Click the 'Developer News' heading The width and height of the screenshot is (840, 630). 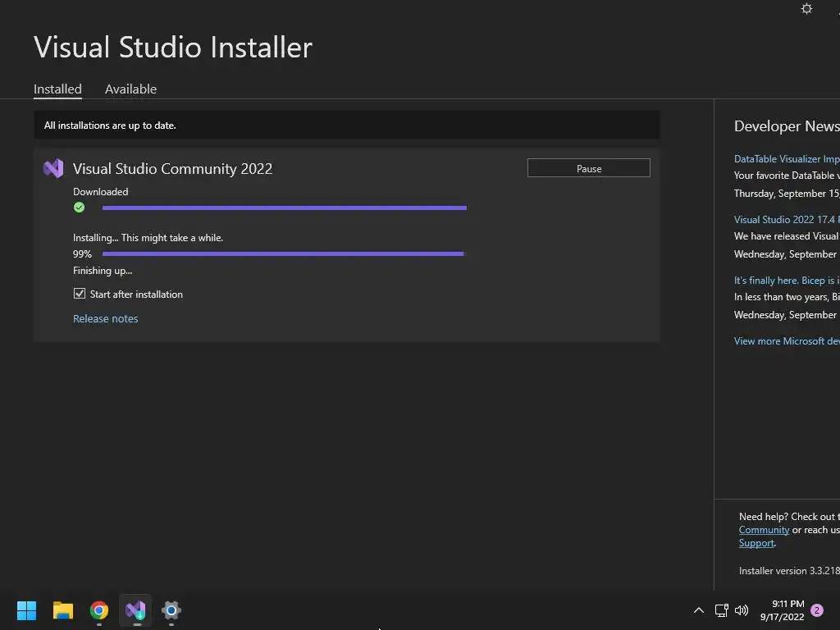click(787, 126)
